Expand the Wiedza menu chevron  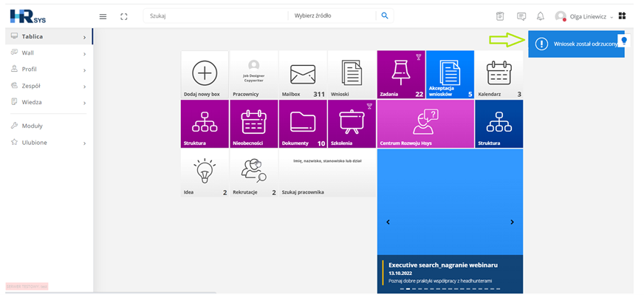tap(84, 104)
